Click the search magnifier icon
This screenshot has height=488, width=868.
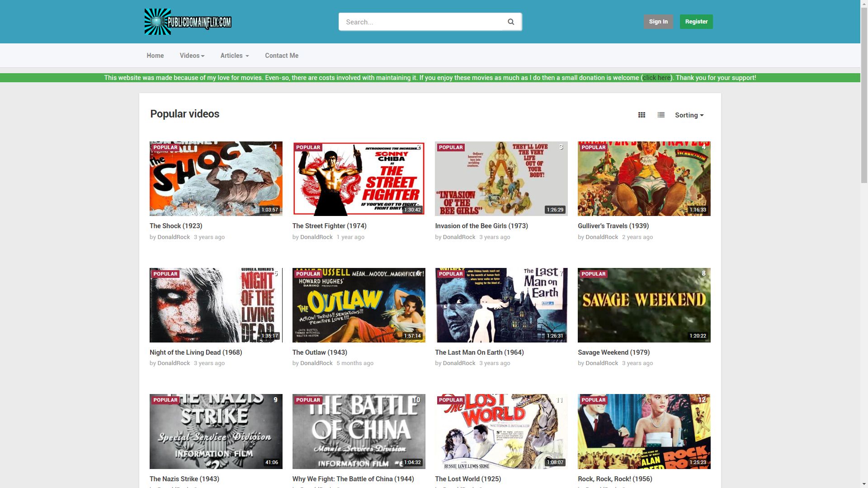pyautogui.click(x=511, y=22)
